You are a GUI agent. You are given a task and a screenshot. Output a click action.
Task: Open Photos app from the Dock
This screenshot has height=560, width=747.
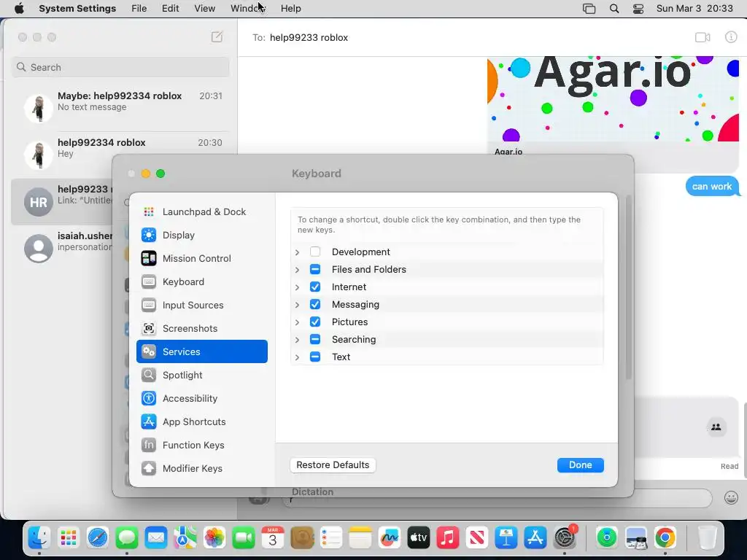click(x=214, y=537)
